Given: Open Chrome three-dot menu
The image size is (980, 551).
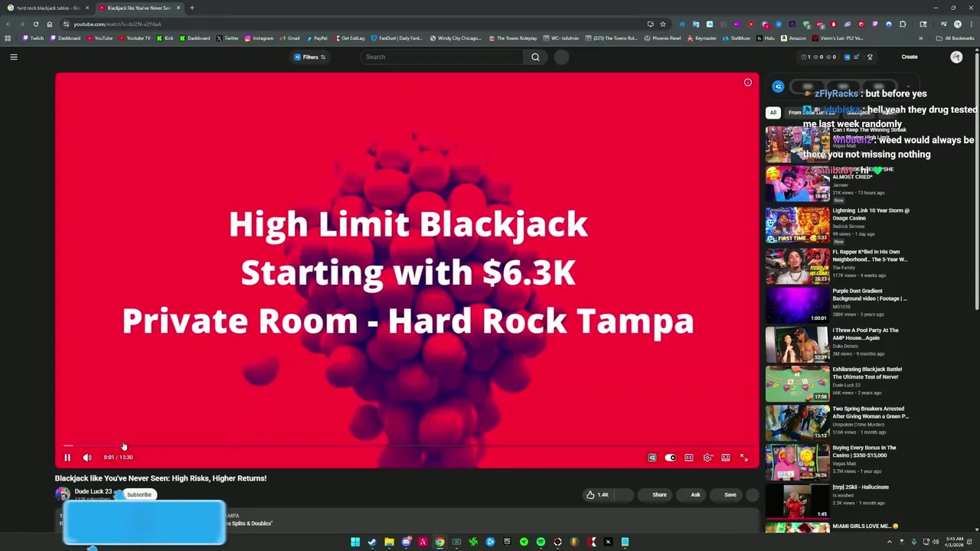Looking at the screenshot, I should pos(972,24).
